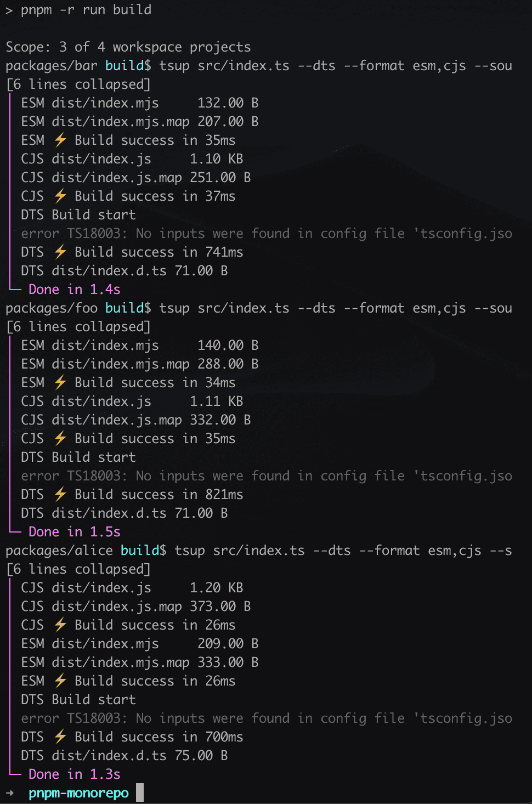Click the terminal cursor block at the prompt
The height and width of the screenshot is (804, 532).
pos(140,792)
